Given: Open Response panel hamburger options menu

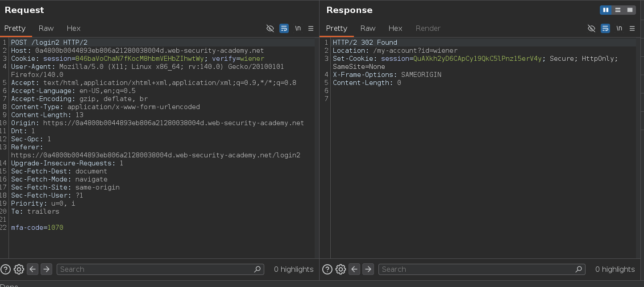Looking at the screenshot, I should coord(632,28).
